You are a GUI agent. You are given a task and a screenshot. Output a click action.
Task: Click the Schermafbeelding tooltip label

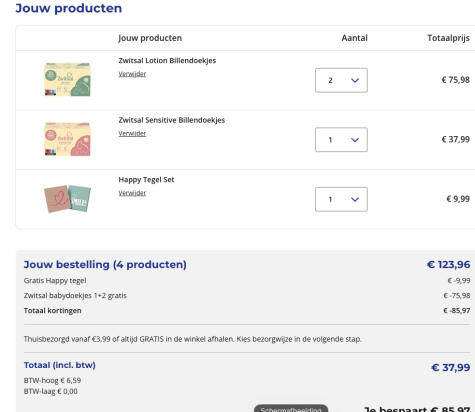[x=291, y=409]
